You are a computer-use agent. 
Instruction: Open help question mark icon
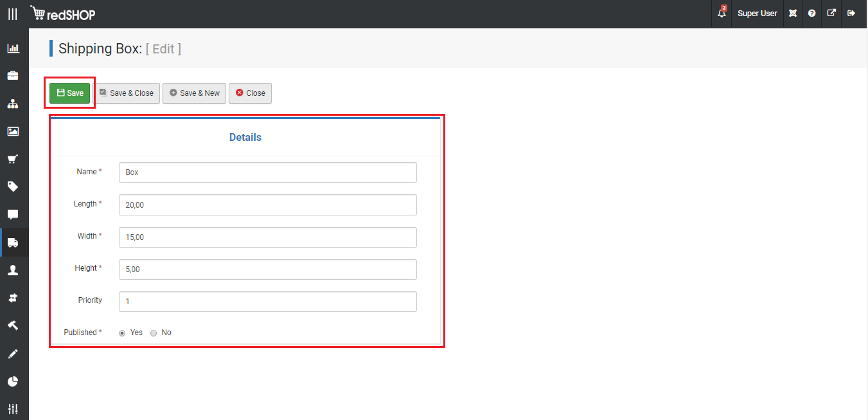tap(812, 14)
